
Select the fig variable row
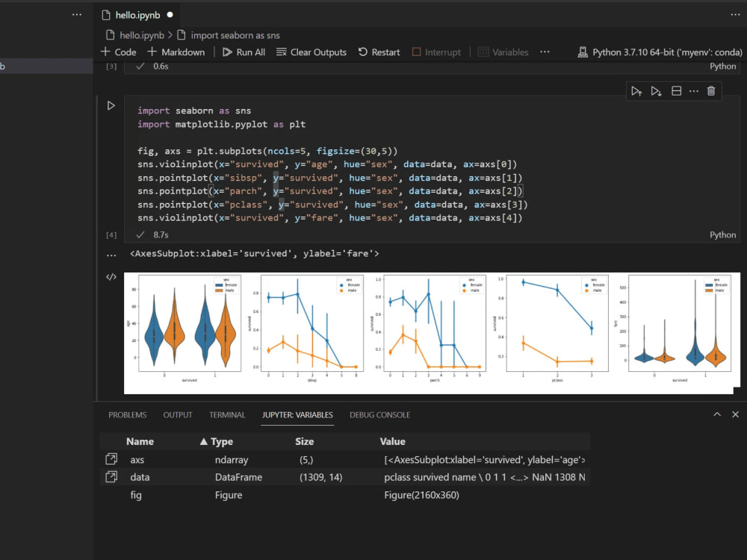tap(345, 495)
